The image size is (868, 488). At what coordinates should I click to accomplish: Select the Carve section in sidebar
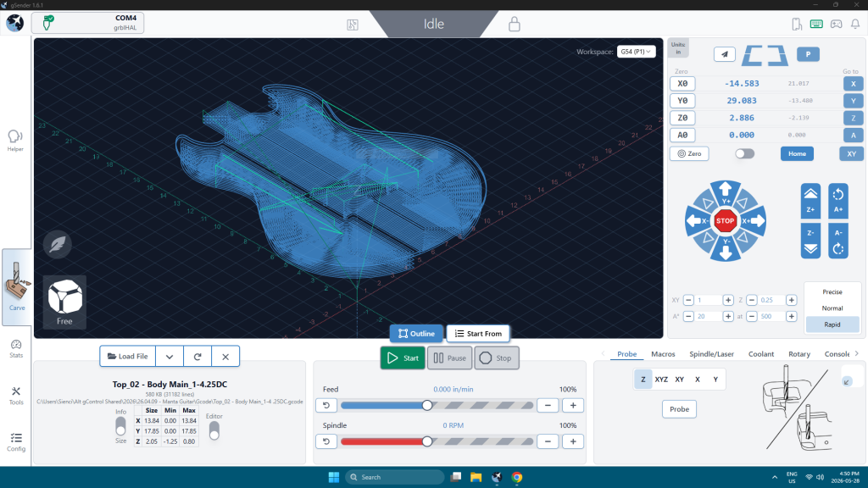pos(17,286)
